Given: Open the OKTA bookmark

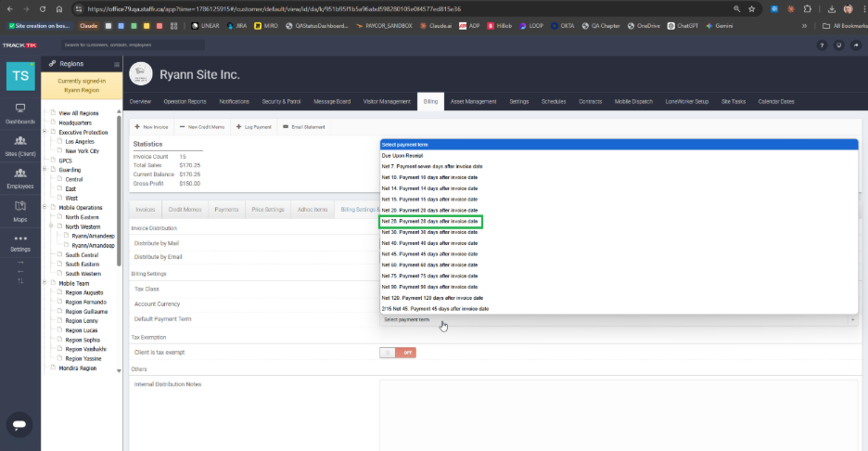Looking at the screenshot, I should point(562,26).
